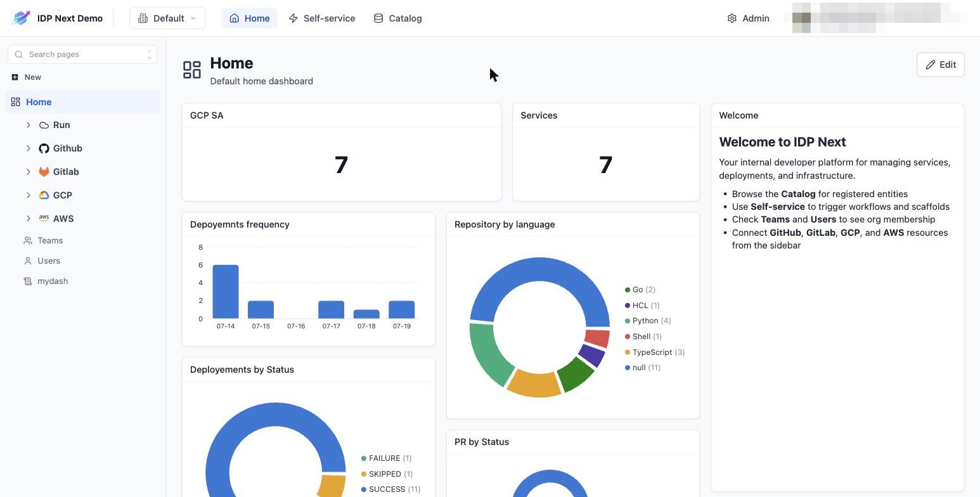Image resolution: width=980 pixels, height=497 pixels.
Task: Click the large dashboard icon beside the Home title
Action: click(x=192, y=70)
